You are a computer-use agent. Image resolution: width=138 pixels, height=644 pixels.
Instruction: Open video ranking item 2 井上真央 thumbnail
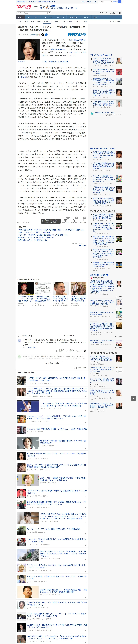[x=119, y=226]
